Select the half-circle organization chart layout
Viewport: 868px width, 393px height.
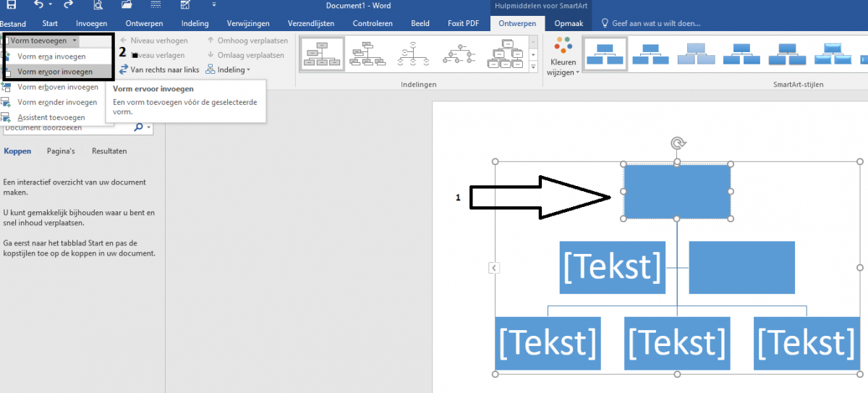coord(414,54)
